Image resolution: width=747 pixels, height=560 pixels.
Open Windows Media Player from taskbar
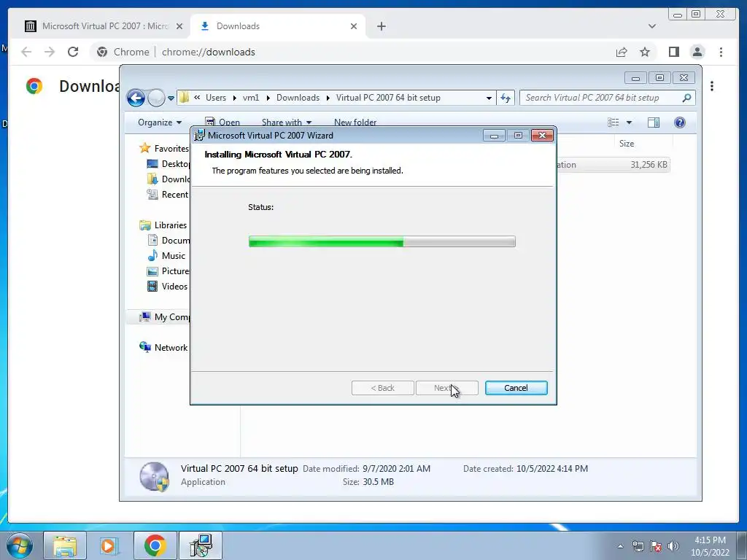pos(109,545)
